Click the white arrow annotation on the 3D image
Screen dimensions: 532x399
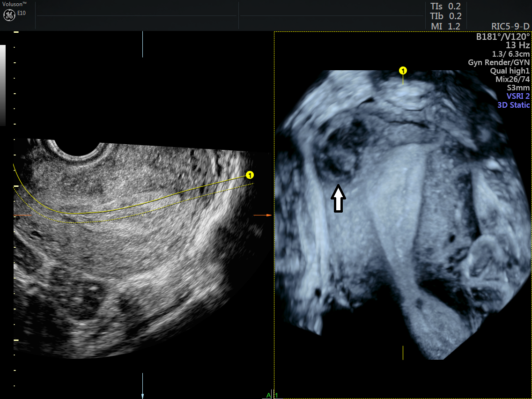pos(339,199)
